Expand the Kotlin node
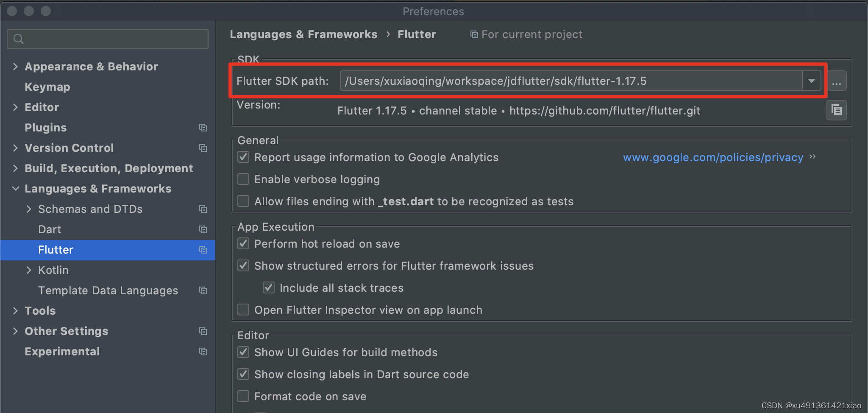Image resolution: width=868 pixels, height=413 pixels. [x=29, y=270]
